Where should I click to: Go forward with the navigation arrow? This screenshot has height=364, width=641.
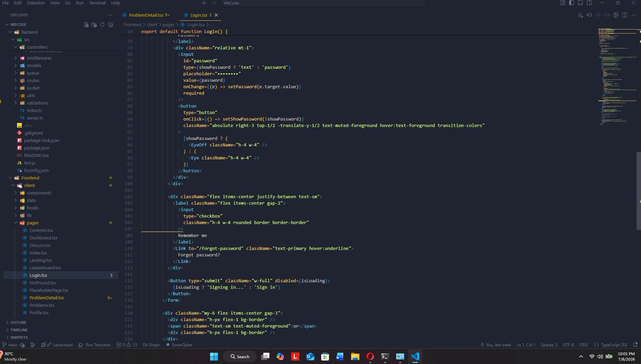pyautogui.click(x=214, y=3)
